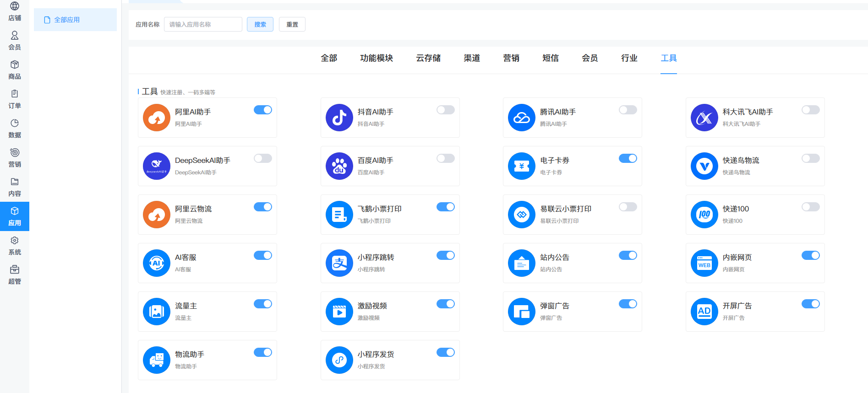
Task: Click the 科大讯飞AI助手 app icon
Action: pos(704,118)
